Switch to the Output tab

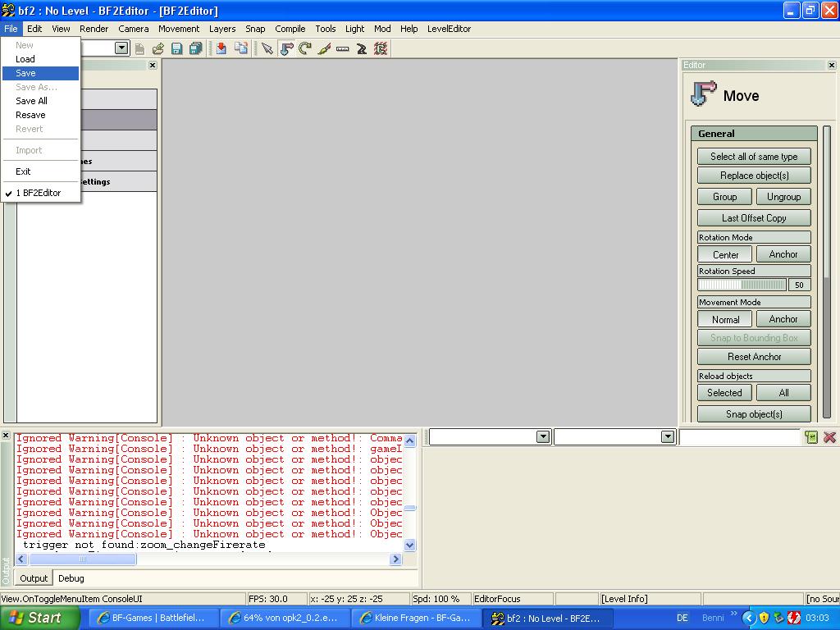click(x=34, y=578)
